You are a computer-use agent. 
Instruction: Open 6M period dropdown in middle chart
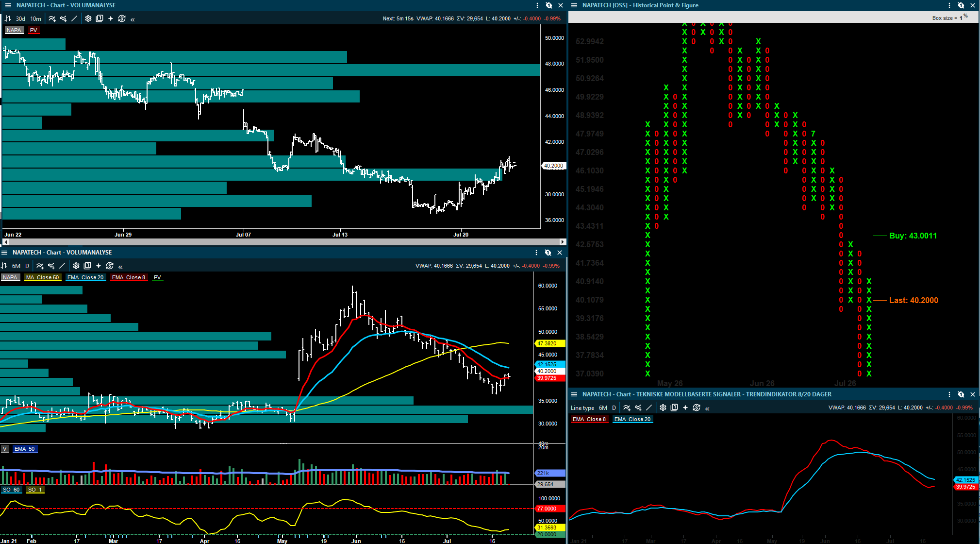[16, 266]
